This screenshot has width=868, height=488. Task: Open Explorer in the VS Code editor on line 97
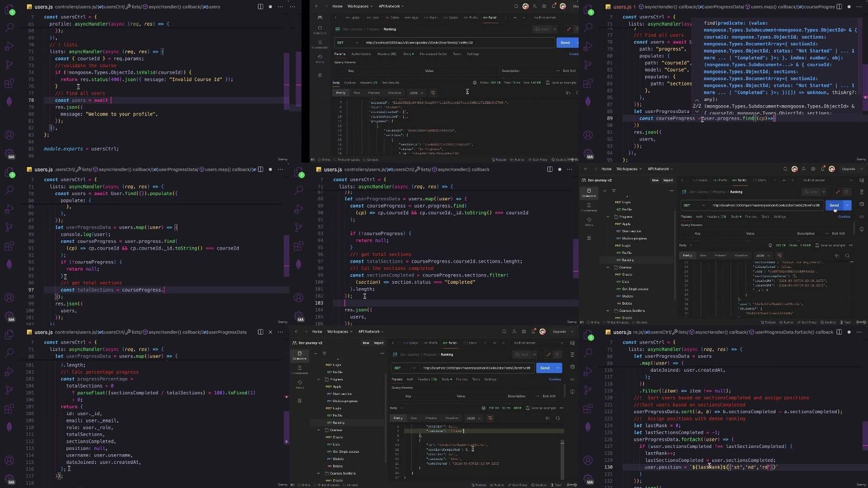[9, 172]
